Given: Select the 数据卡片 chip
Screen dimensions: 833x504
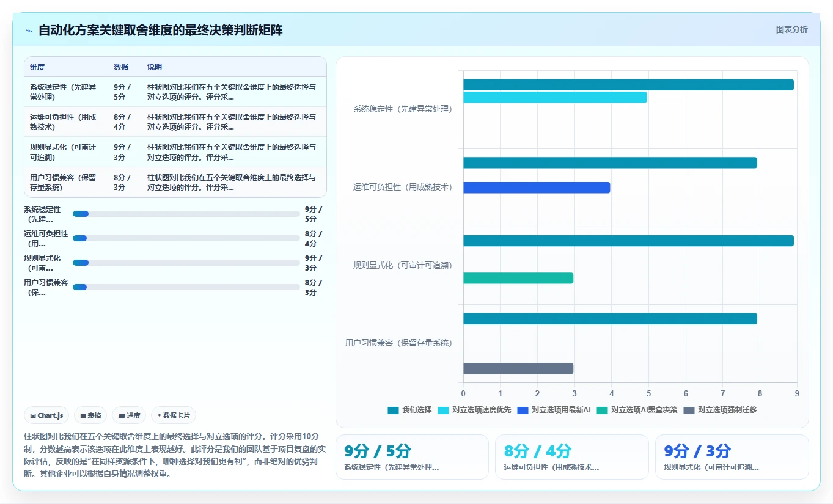Looking at the screenshot, I should [x=174, y=415].
